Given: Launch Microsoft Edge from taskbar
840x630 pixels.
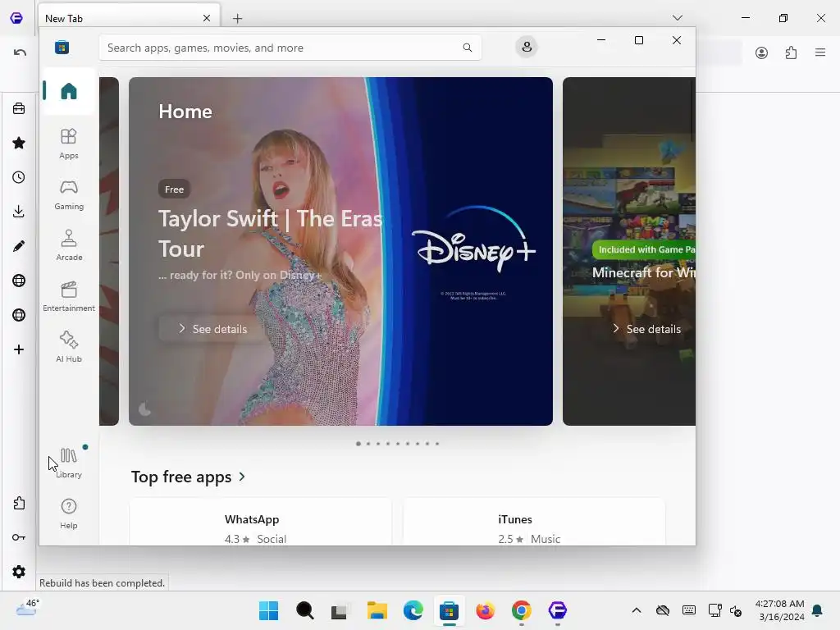Looking at the screenshot, I should pyautogui.click(x=413, y=610).
